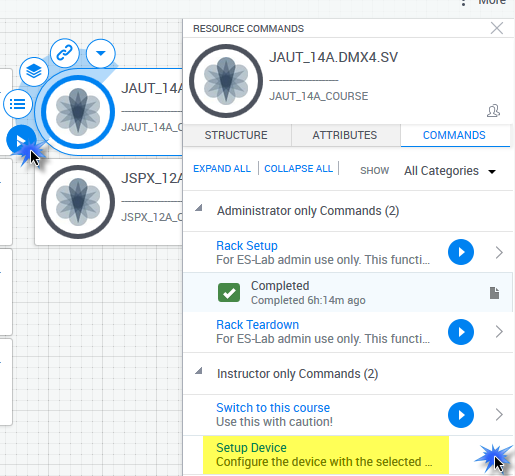
Task: Click the list icon beside the JAUT_14A resource
Action: coord(18,104)
